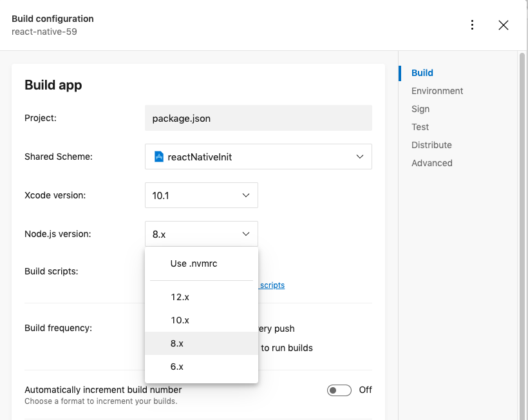Viewport: 528px width, 420px height.
Task: Select the Use .nvmrc option
Action: click(202, 263)
